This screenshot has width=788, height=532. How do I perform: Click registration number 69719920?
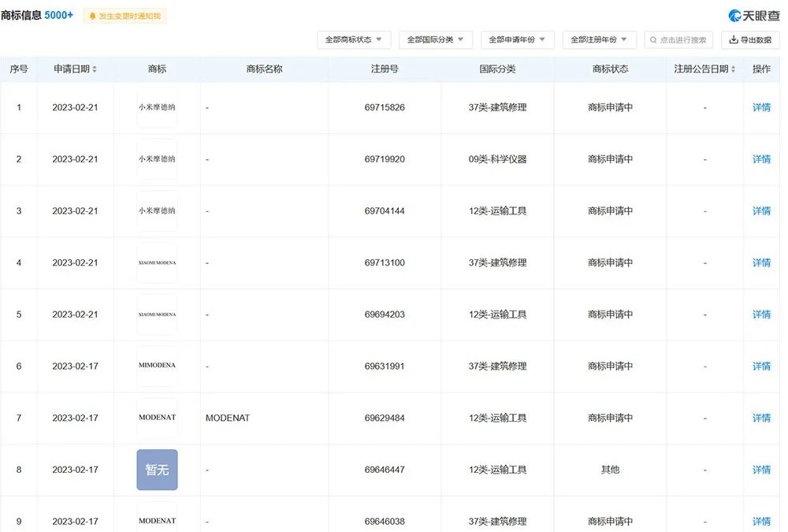pos(385,159)
